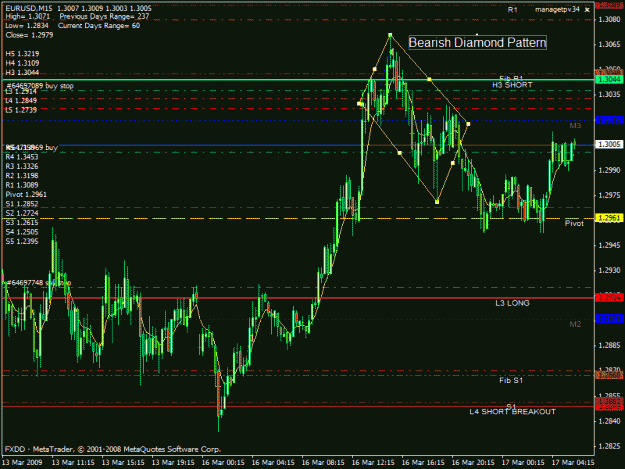Click the R1 1.3089 resistance label
This screenshot has height=469, width=625.
pos(22,185)
